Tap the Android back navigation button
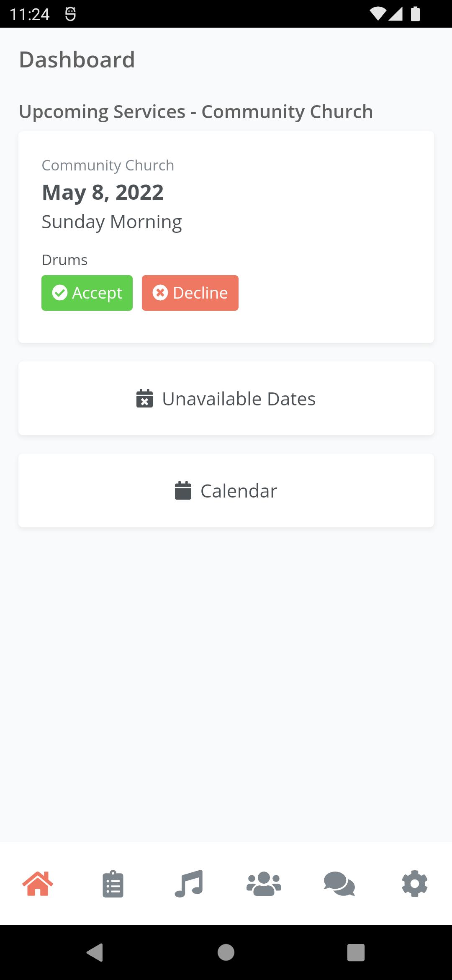The height and width of the screenshot is (980, 452). pos(95,952)
